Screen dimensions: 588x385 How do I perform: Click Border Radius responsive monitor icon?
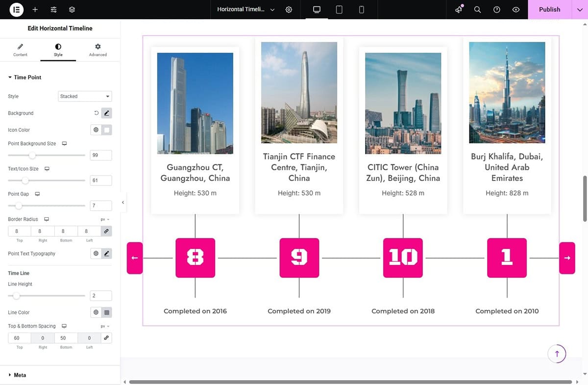[x=47, y=219]
